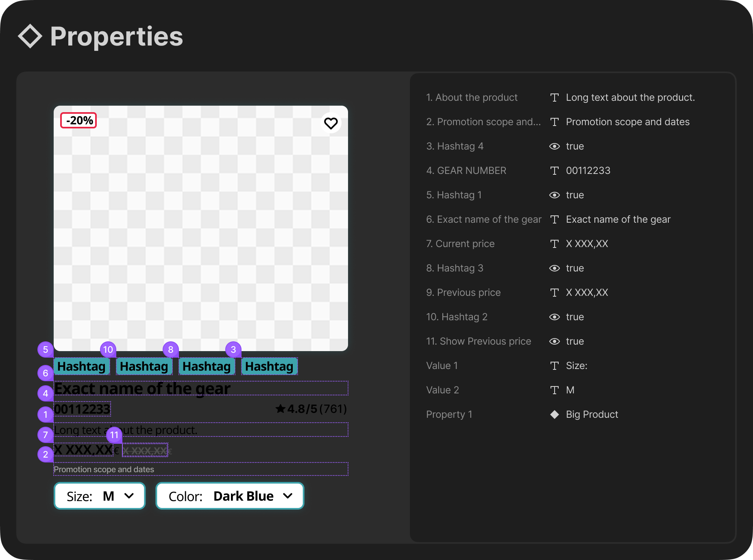753x560 pixels.
Task: Click the text-type icon for Current price
Action: tap(554, 244)
